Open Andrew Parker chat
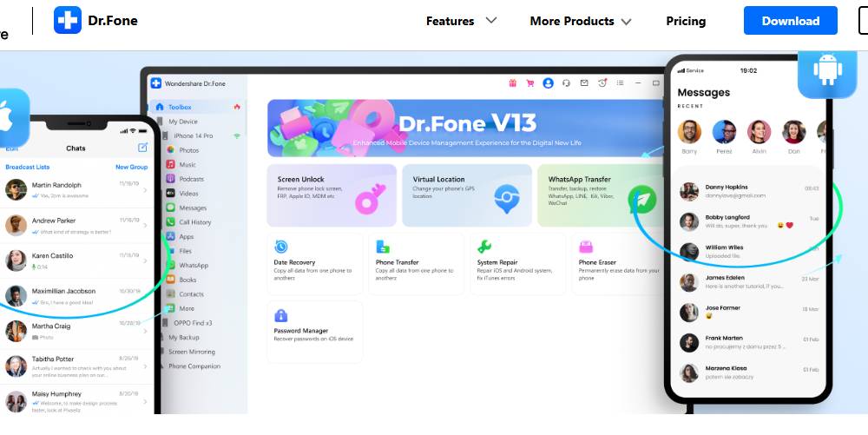This screenshot has height=435, width=868. pyautogui.click(x=77, y=225)
